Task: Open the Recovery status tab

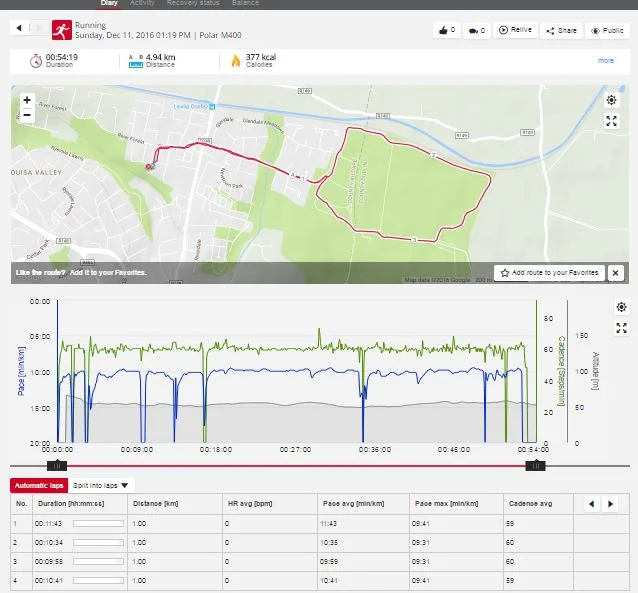Action: tap(193, 3)
